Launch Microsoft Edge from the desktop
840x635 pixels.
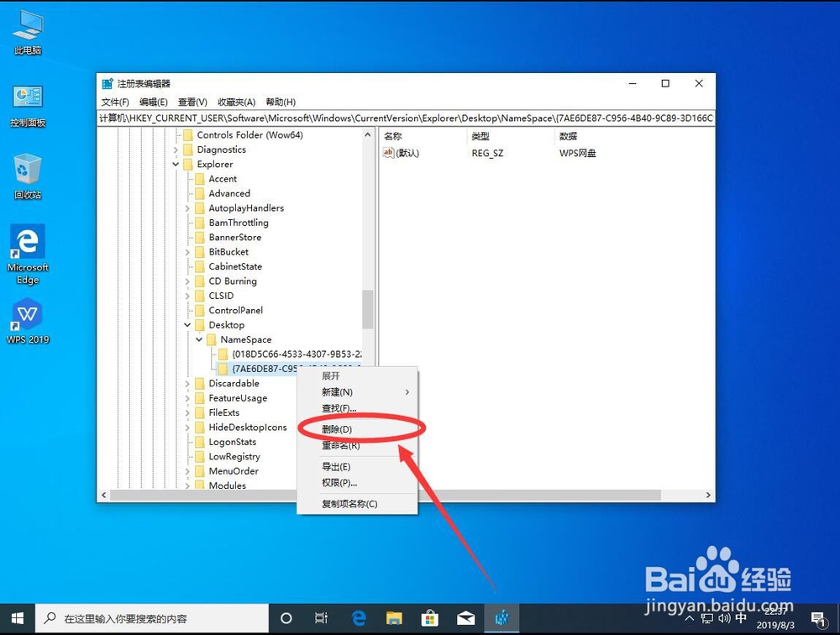tap(28, 254)
